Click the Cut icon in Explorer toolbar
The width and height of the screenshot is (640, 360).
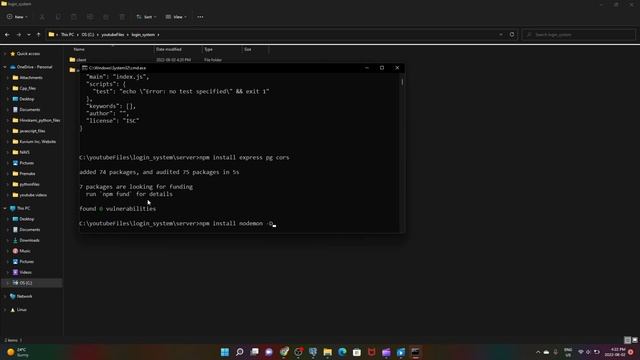[42, 17]
